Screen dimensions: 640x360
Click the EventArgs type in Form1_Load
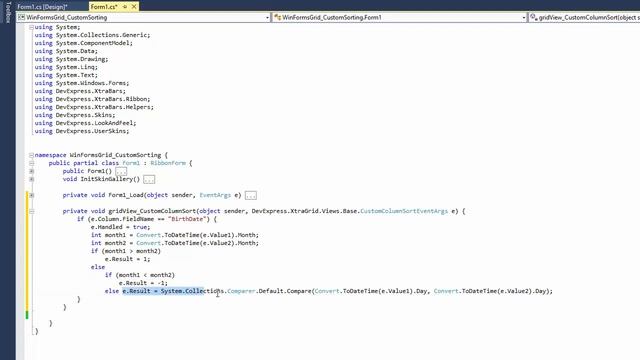click(215, 195)
